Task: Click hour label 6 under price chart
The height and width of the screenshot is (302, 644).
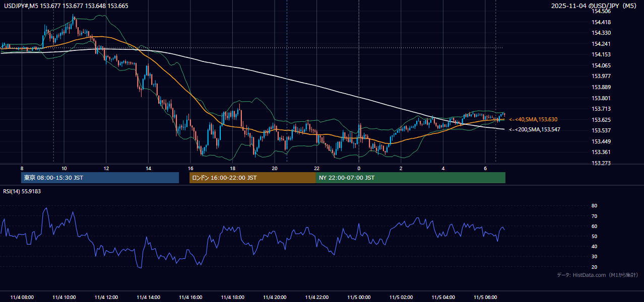Action: pyautogui.click(x=485, y=168)
